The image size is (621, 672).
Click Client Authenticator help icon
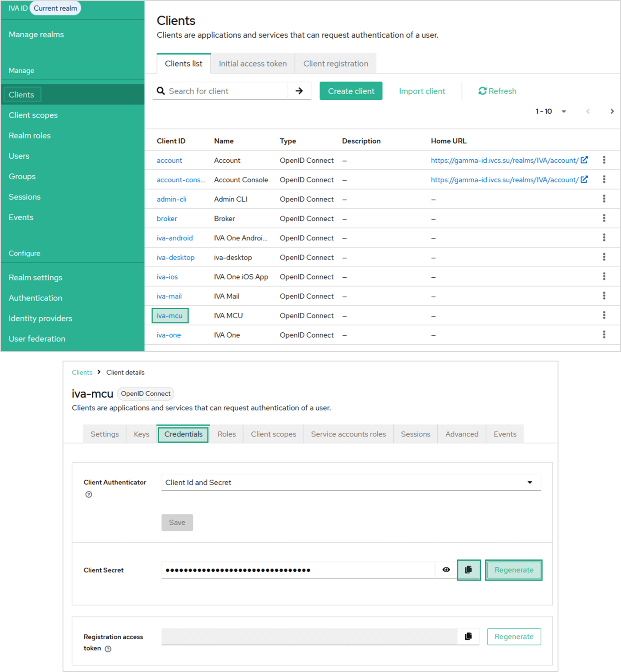(x=89, y=495)
